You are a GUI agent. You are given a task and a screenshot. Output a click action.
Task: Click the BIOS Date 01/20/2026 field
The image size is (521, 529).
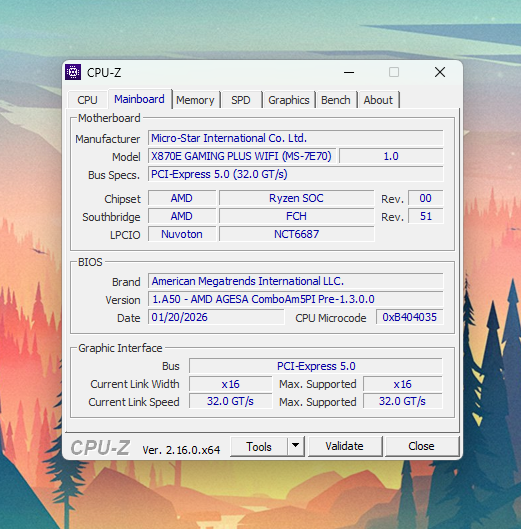coord(216,317)
